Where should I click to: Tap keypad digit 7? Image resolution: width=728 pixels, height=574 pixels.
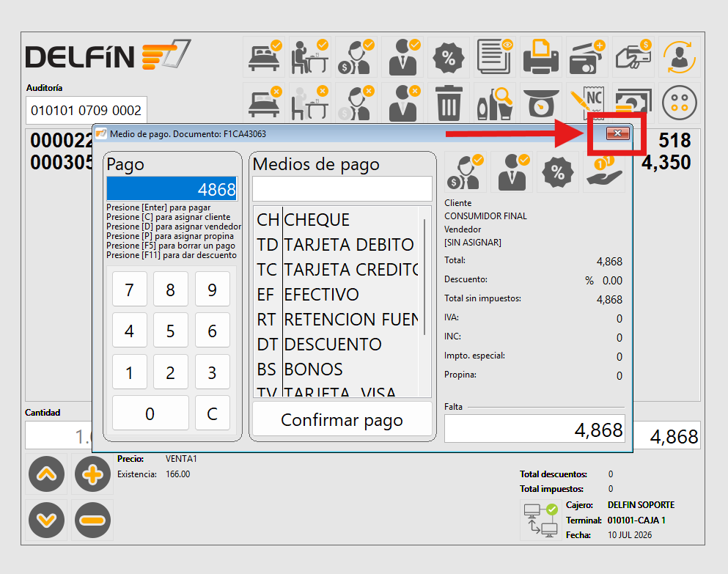pyautogui.click(x=130, y=290)
